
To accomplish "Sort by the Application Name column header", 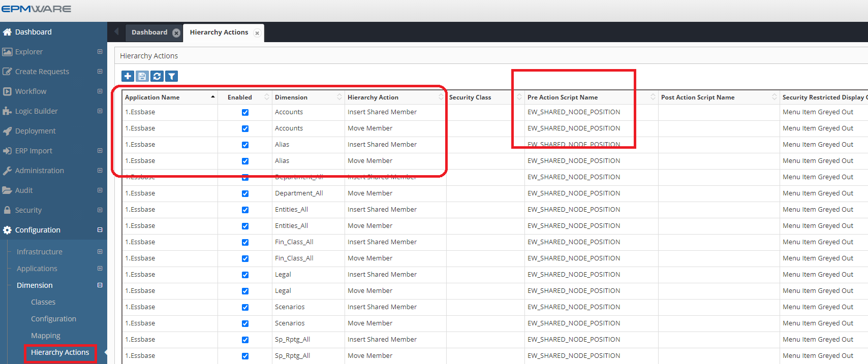I will (152, 97).
